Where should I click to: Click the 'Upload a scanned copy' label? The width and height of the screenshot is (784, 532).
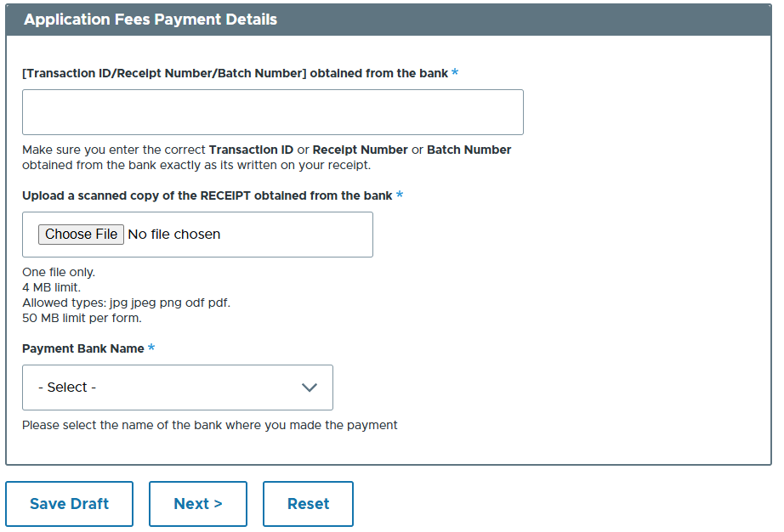click(207, 195)
